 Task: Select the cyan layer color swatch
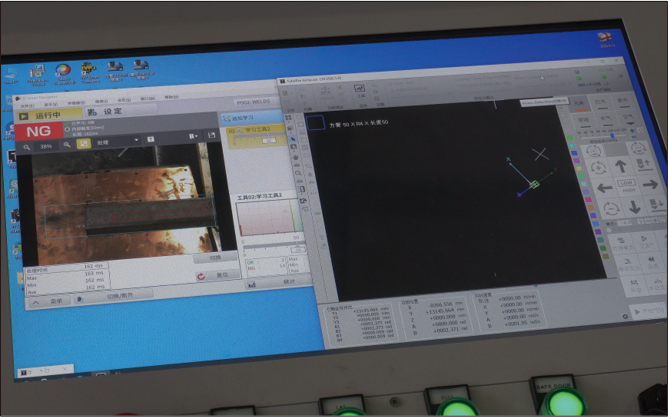click(573, 146)
